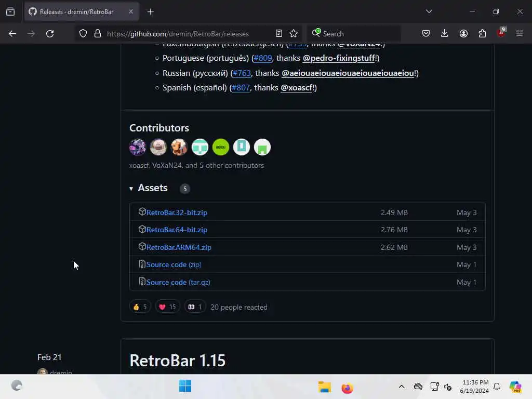Toggle thumbs up reaction with 5
This screenshot has width=532, height=399.
click(140, 307)
